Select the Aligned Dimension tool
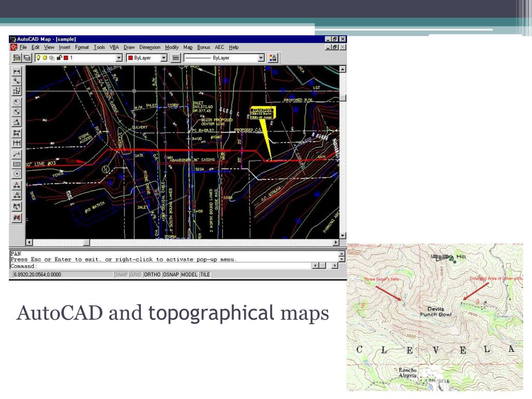 [x=17, y=81]
